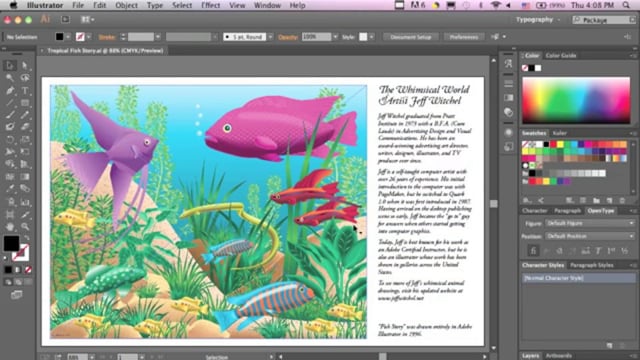
Task: Select the Selection tool (black arrow)
Action: [10, 65]
